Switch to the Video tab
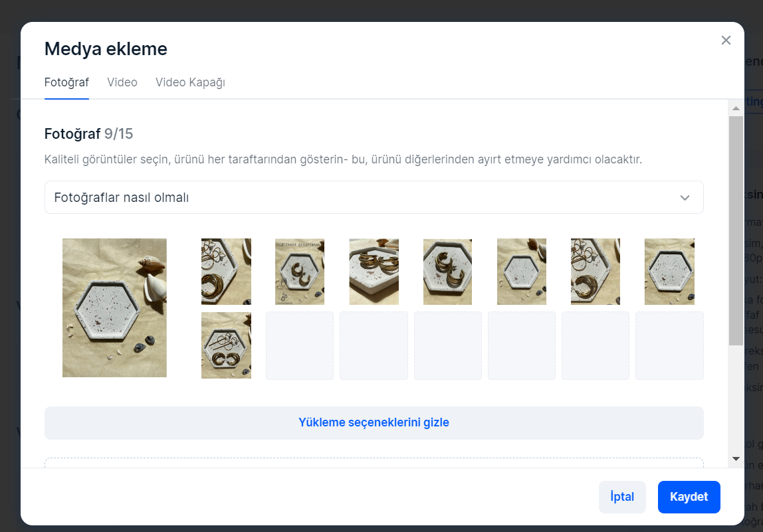The height and width of the screenshot is (532, 763). [122, 82]
